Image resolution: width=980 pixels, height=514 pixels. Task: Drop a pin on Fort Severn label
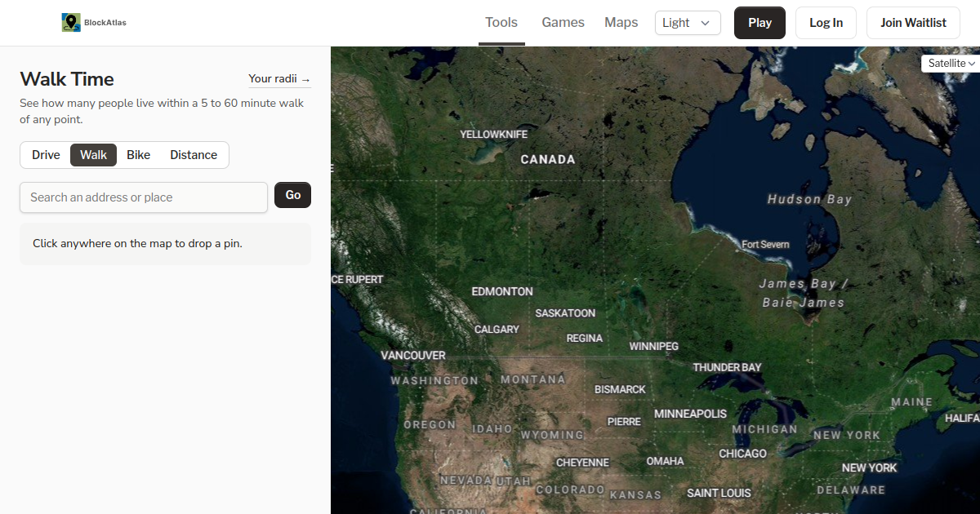click(x=765, y=244)
